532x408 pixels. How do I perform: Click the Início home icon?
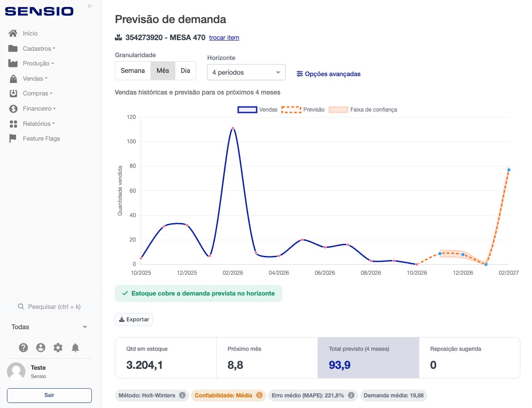tap(13, 33)
